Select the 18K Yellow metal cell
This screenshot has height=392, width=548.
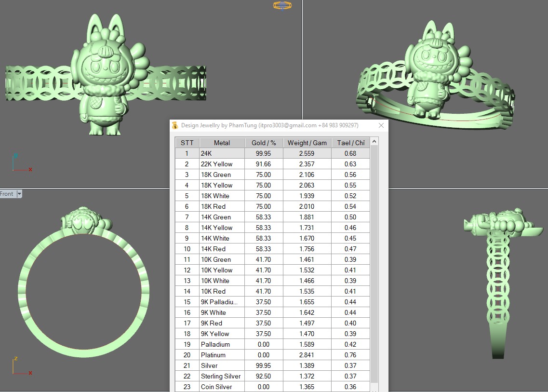pyautogui.click(x=222, y=185)
